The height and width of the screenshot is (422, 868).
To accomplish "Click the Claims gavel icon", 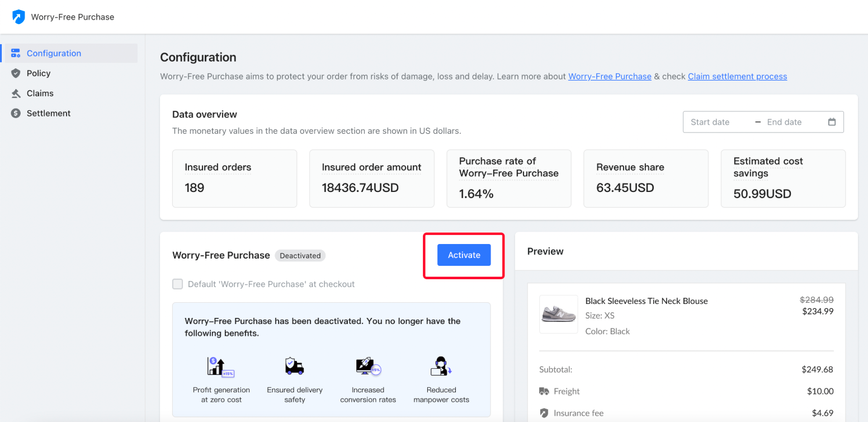I will click(x=16, y=93).
